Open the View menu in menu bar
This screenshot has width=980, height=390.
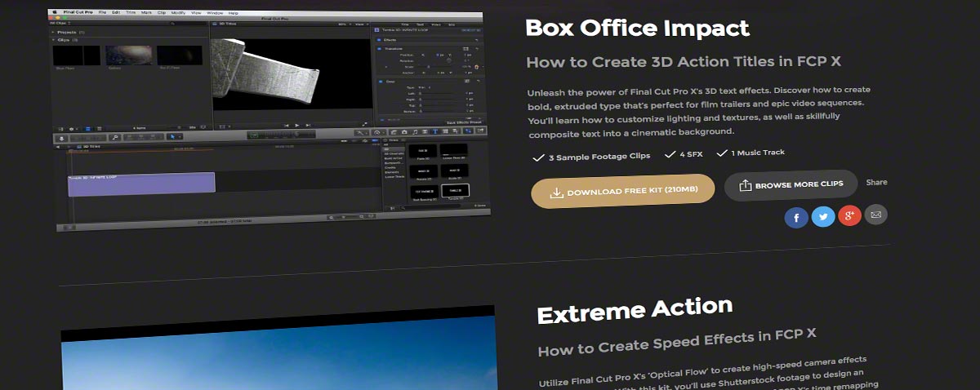click(196, 12)
